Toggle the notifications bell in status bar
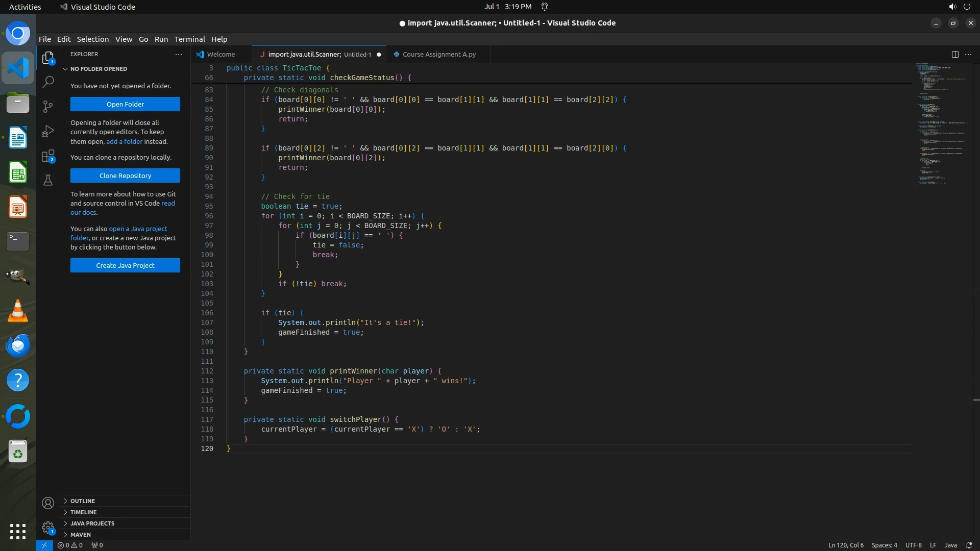Image resolution: width=980 pixels, height=551 pixels. pyautogui.click(x=969, y=545)
